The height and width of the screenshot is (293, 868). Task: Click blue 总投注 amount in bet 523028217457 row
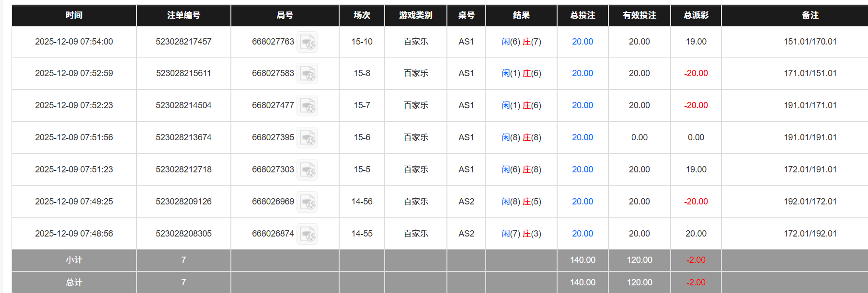(582, 42)
